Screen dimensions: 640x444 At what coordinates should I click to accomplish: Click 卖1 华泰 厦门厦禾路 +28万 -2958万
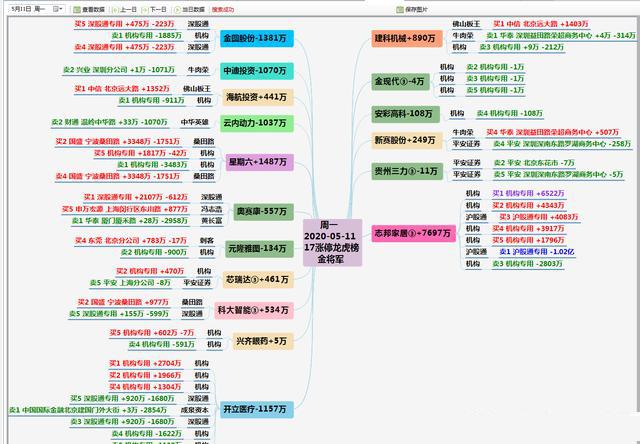[x=130, y=221]
